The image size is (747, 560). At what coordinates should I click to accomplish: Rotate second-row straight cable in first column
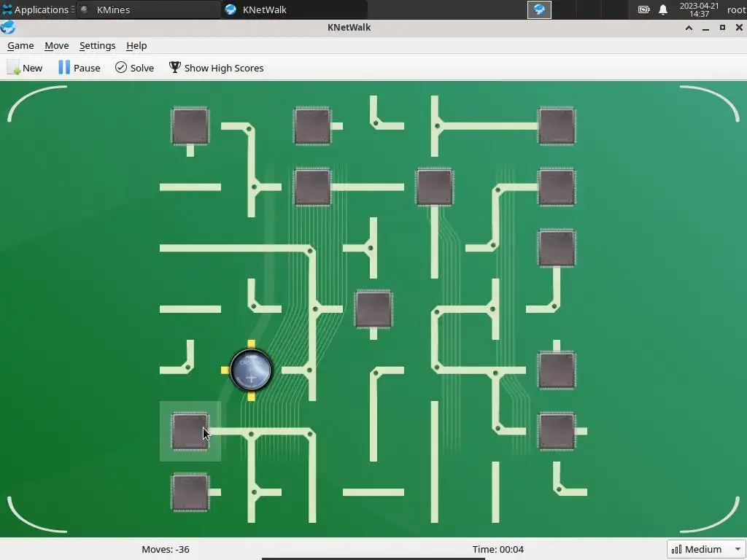(190, 187)
